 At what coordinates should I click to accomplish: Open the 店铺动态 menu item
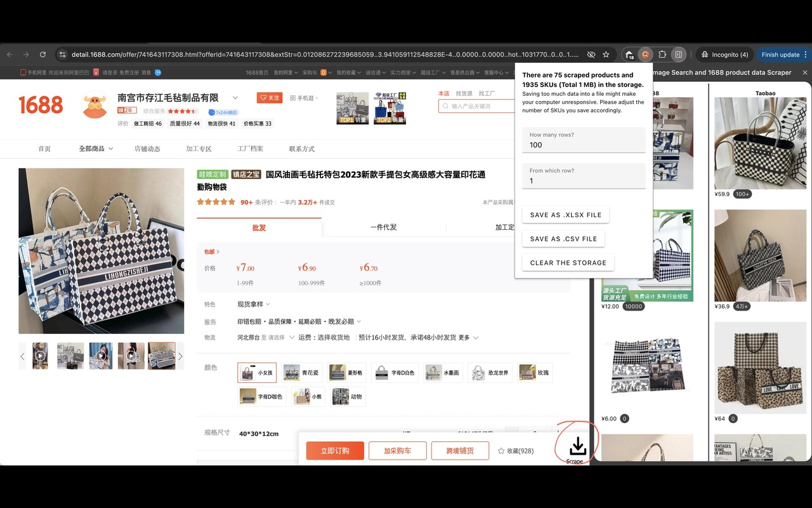147,149
